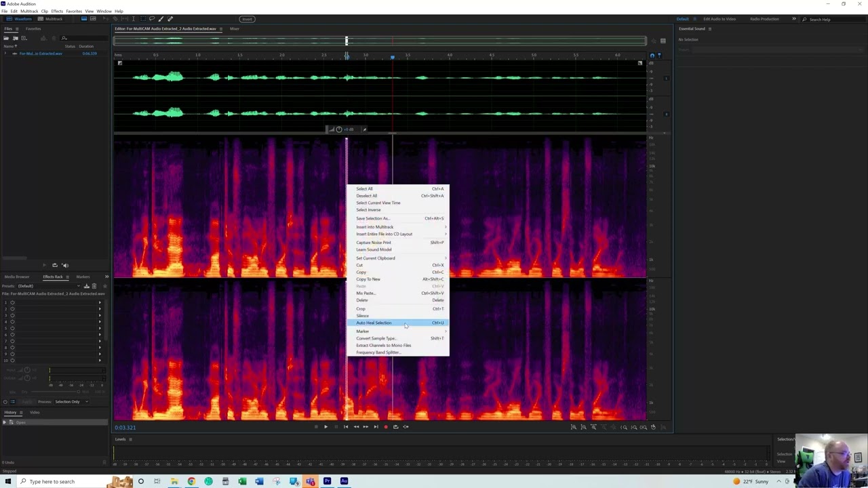Screen dimensions: 868x488
Task: Choose Silence in the context menu
Action: [x=398, y=316]
